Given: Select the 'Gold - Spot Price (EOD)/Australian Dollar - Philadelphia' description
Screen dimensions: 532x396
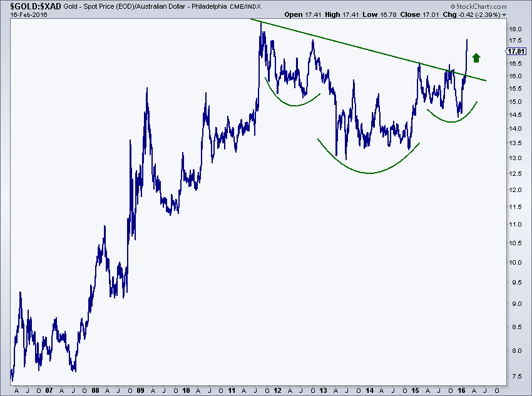Looking at the screenshot, I should point(145,6).
